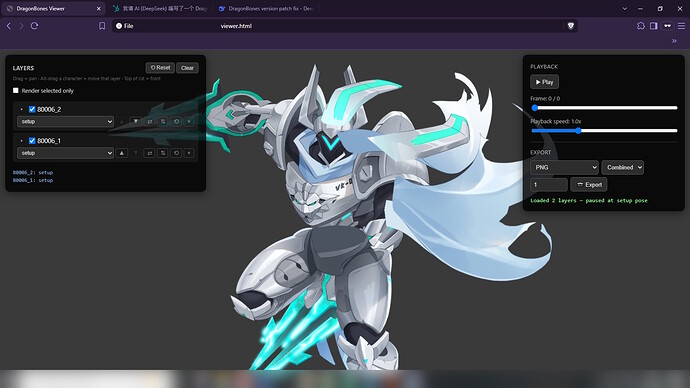Screen dimensions: 690x388
Task: Click the Clear button in the Layers panel
Action: tap(187, 68)
